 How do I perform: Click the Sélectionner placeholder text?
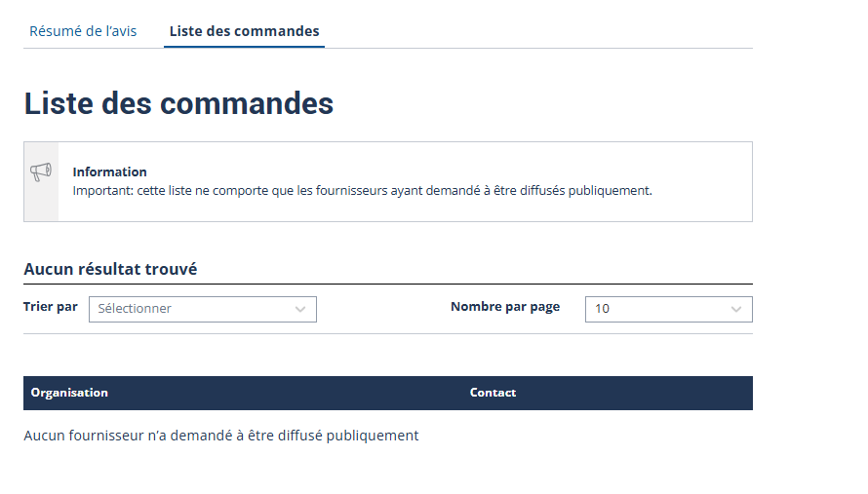[135, 309]
